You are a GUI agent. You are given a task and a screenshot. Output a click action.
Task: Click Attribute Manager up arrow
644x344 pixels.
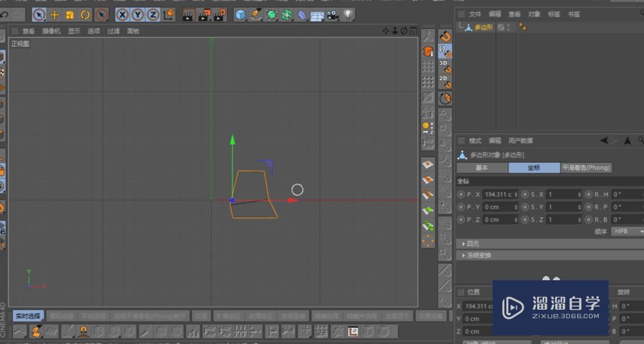pyautogui.click(x=627, y=140)
